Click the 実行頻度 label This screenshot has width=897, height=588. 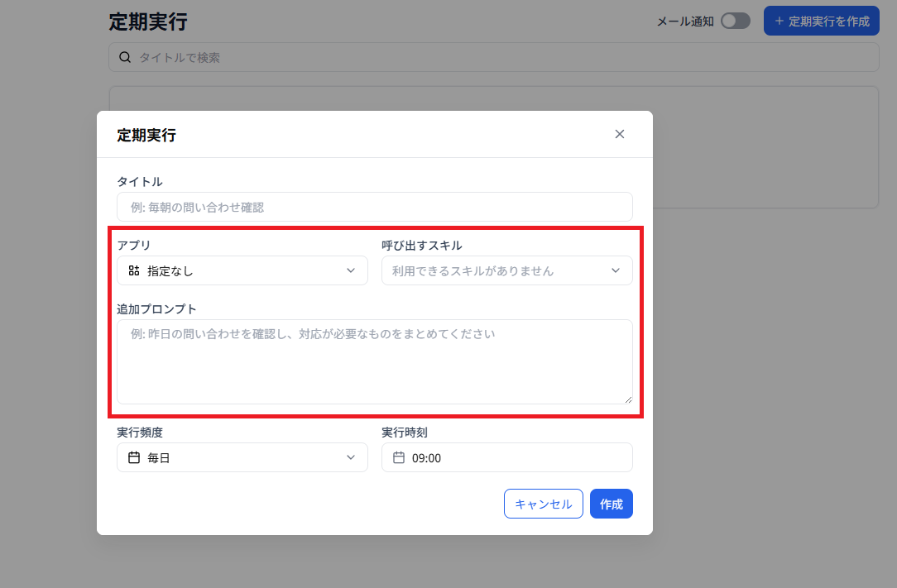(140, 433)
